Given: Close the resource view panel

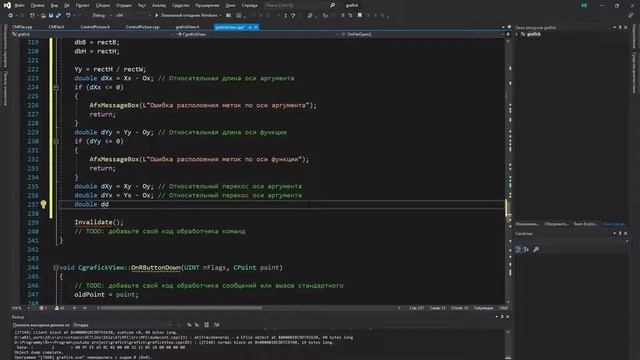Looking at the screenshot, I should [626, 28].
